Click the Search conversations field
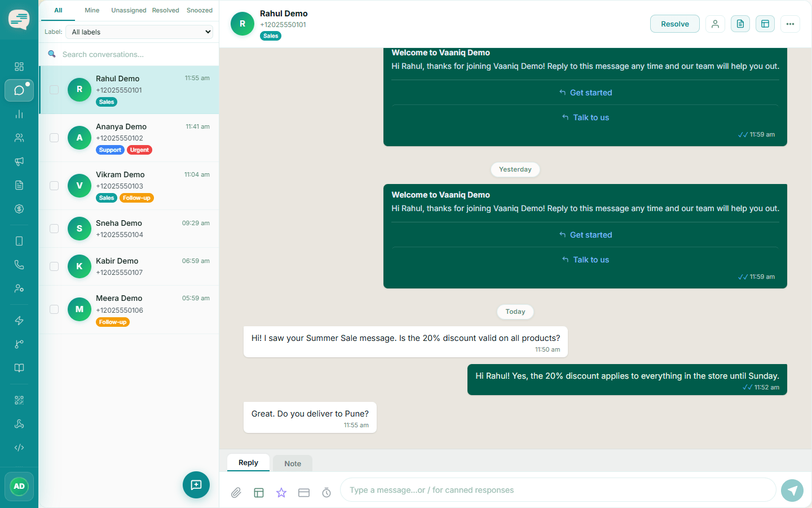This screenshot has width=812, height=508. pos(130,54)
